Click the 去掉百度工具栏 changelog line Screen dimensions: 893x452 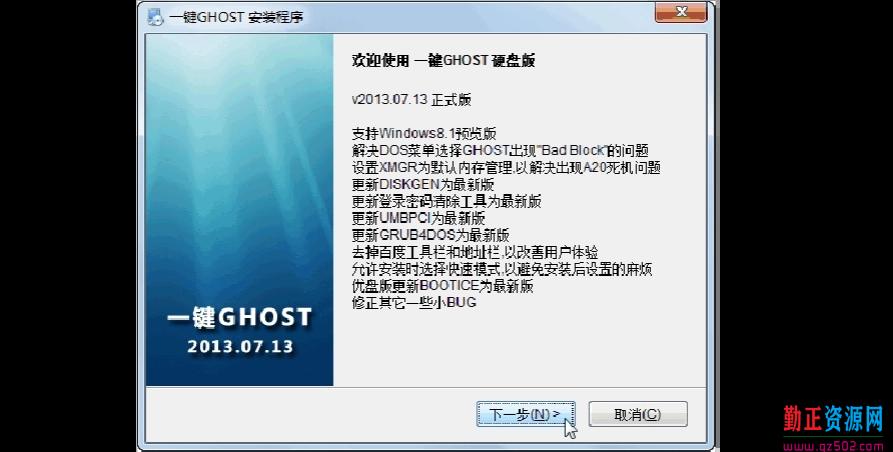pyautogui.click(x=475, y=252)
